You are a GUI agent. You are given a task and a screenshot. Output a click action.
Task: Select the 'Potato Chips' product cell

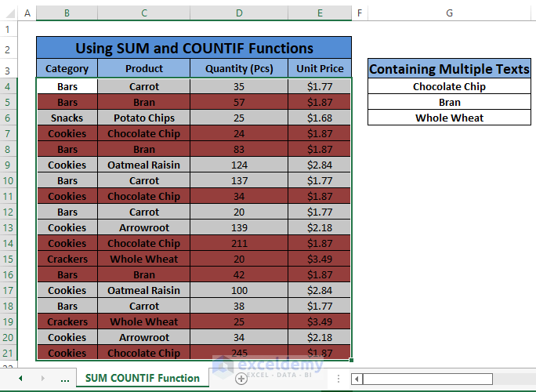click(x=144, y=118)
